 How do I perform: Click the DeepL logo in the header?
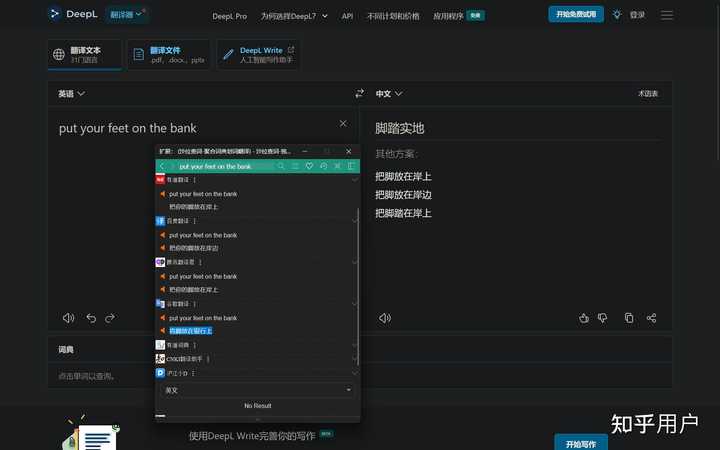pos(73,14)
